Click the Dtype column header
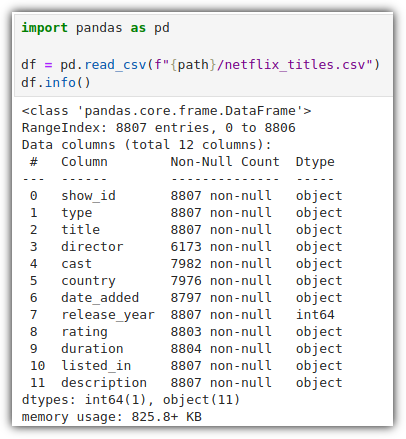Image resolution: width=406 pixels, height=439 pixels. pos(315,162)
